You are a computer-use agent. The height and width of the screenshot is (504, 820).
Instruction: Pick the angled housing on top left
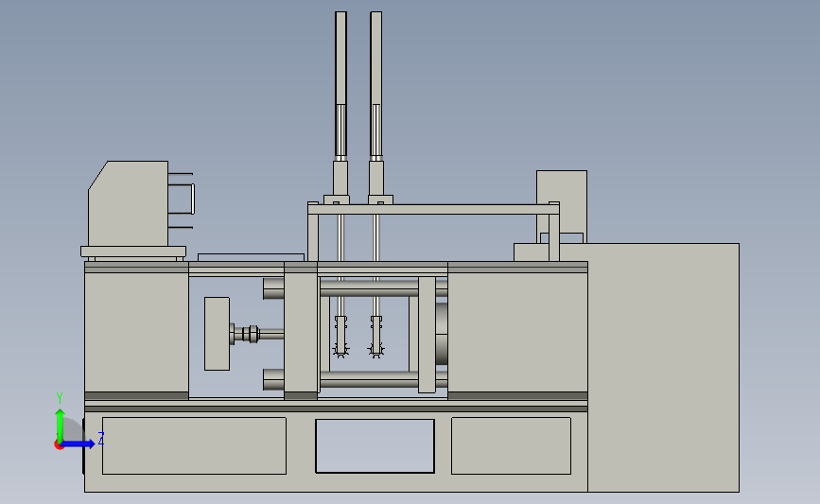point(128,203)
